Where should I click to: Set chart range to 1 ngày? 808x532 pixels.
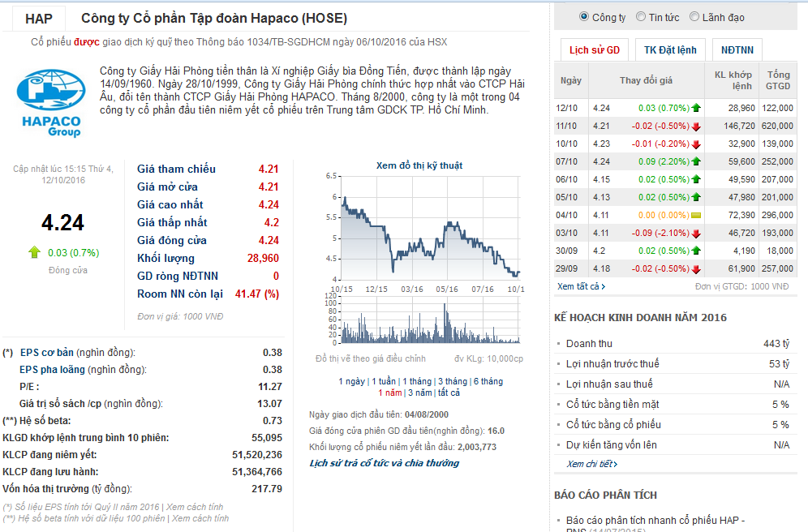click(351, 381)
